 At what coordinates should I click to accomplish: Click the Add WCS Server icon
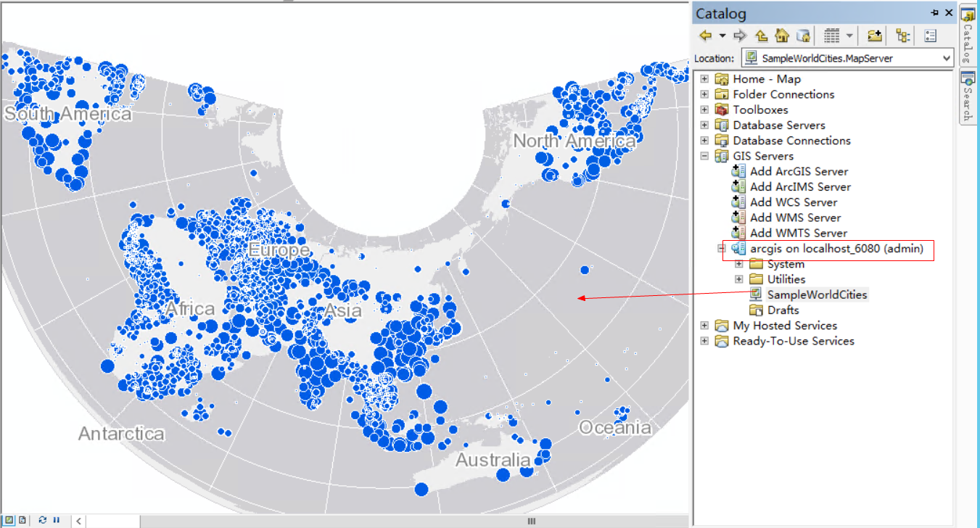(738, 202)
